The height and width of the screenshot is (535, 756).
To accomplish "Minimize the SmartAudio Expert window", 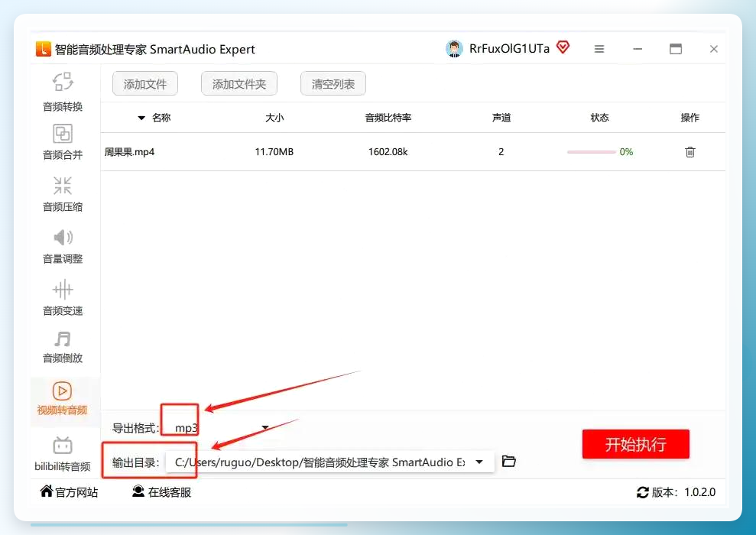I will (638, 49).
